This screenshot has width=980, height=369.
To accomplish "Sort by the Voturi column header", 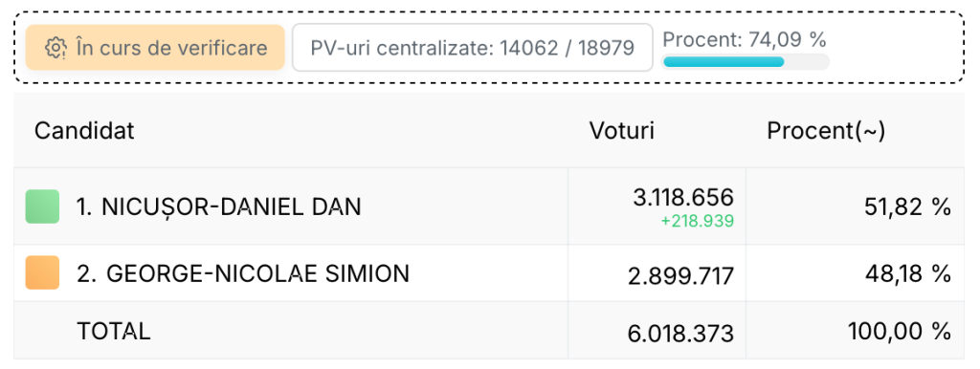I will click(x=622, y=131).
